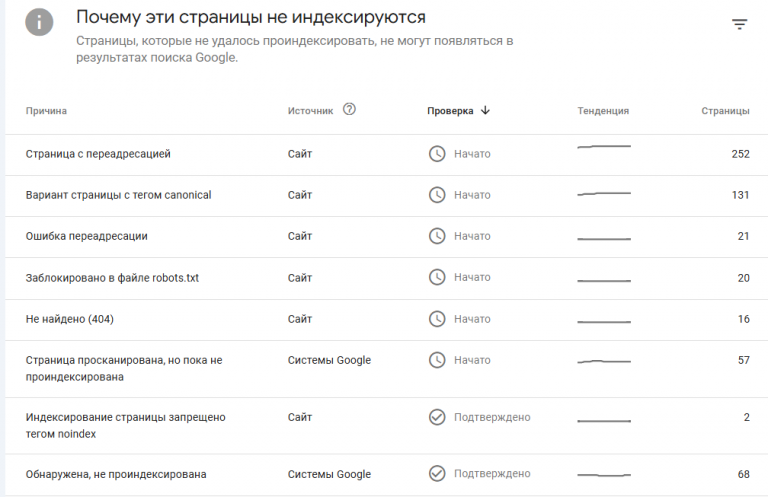Sort by the Проверка column arrow

click(x=485, y=110)
